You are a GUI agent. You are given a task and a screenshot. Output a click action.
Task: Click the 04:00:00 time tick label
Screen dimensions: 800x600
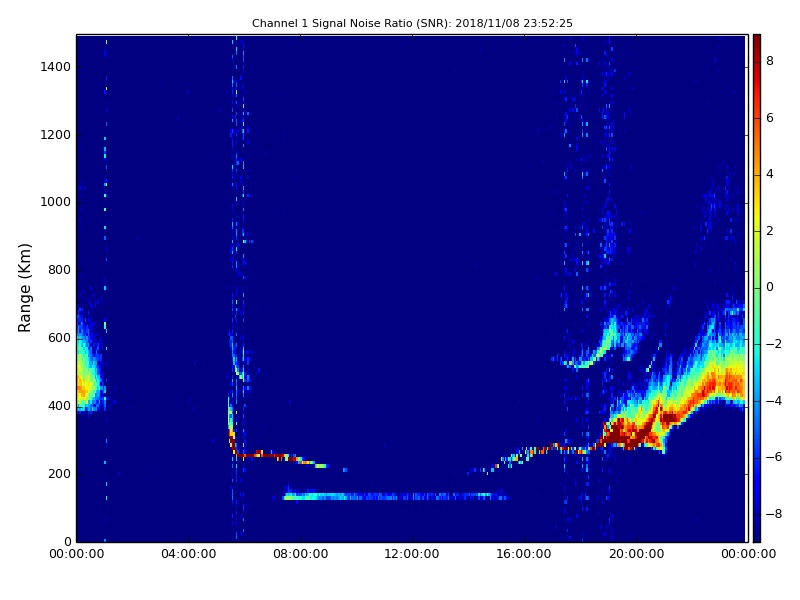(x=188, y=554)
